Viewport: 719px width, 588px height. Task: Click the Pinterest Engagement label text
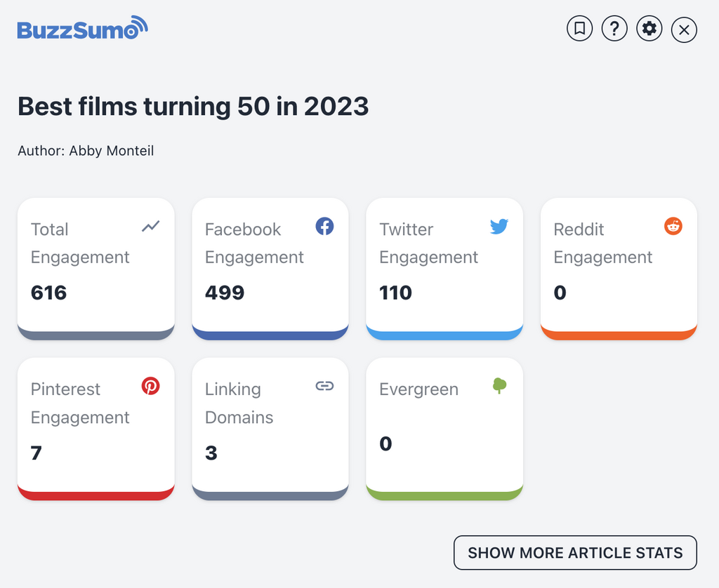pyautogui.click(x=80, y=403)
